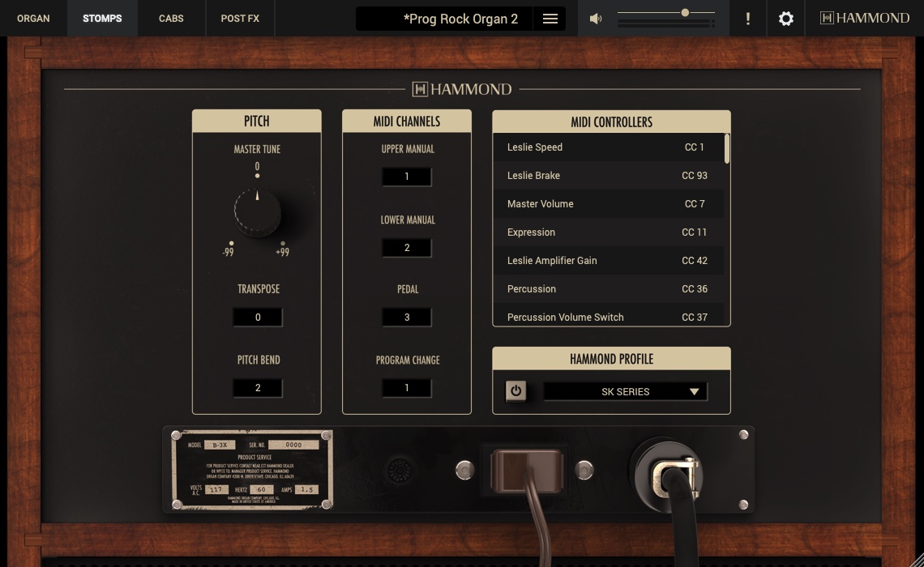Viewport: 924px width, 567px height.
Task: Select the Upper Manual channel field
Action: 407,177
